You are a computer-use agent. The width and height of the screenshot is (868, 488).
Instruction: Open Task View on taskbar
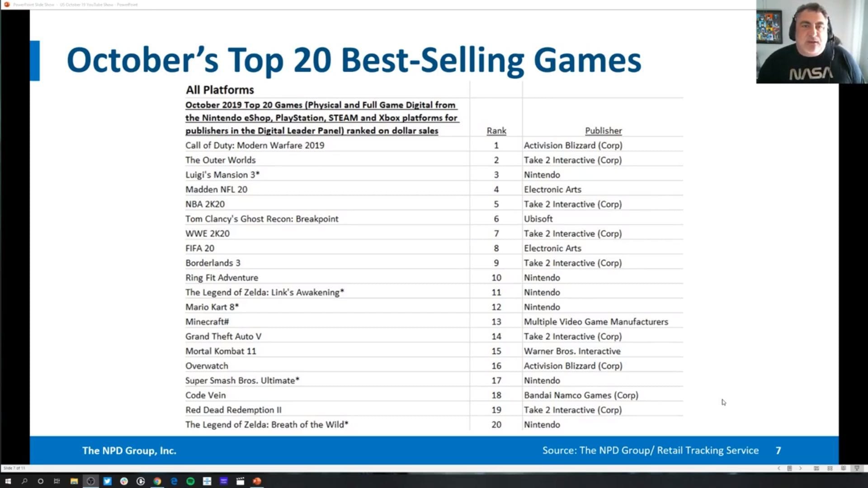[57, 481]
